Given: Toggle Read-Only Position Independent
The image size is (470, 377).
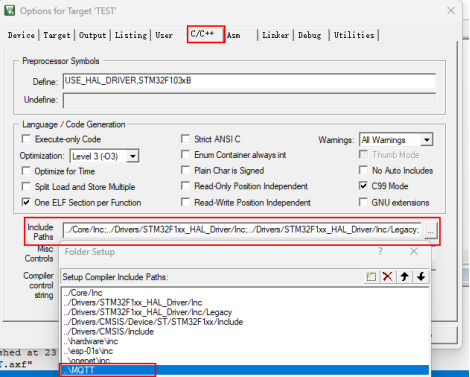Looking at the screenshot, I should [x=185, y=186].
